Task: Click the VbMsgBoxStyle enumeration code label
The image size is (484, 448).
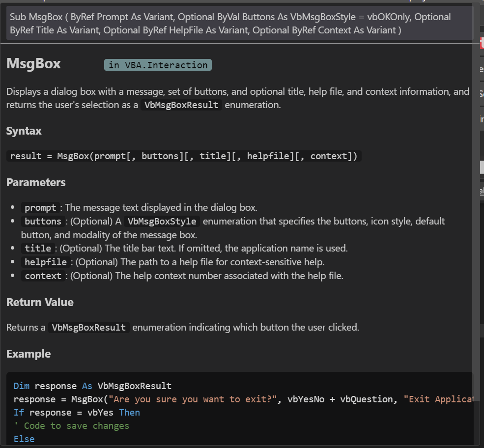Action: (x=162, y=221)
